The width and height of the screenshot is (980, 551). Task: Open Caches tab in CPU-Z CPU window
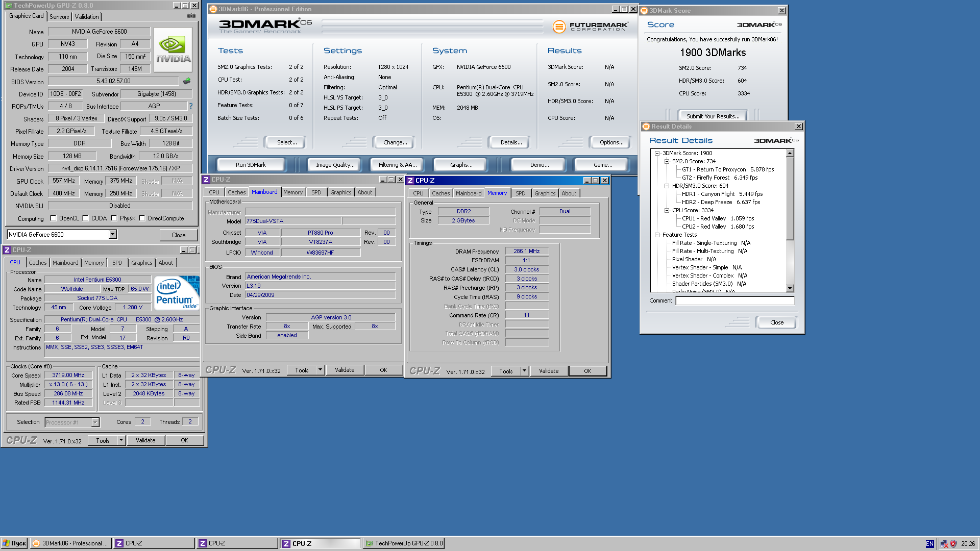point(38,263)
